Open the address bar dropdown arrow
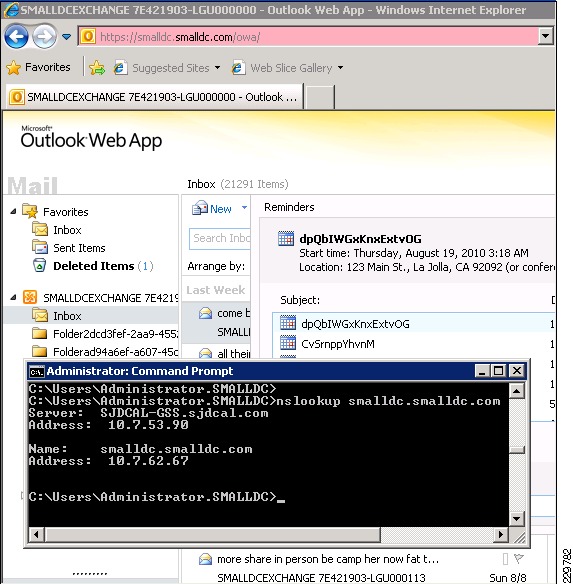 545,36
